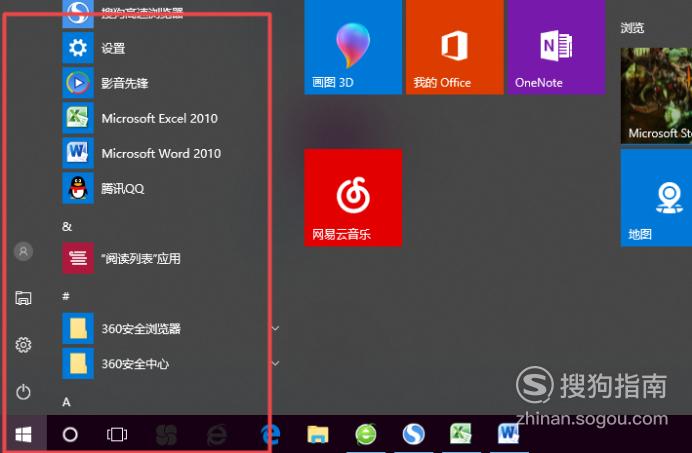692x453 pixels.
Task: Open Microsoft Word 2010 icon in list
Action: (x=78, y=153)
